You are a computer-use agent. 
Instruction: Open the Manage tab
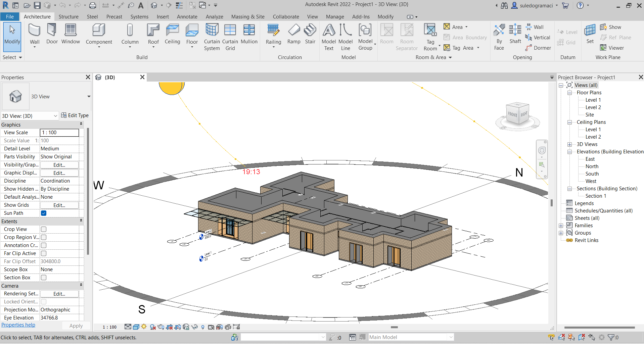click(335, 16)
